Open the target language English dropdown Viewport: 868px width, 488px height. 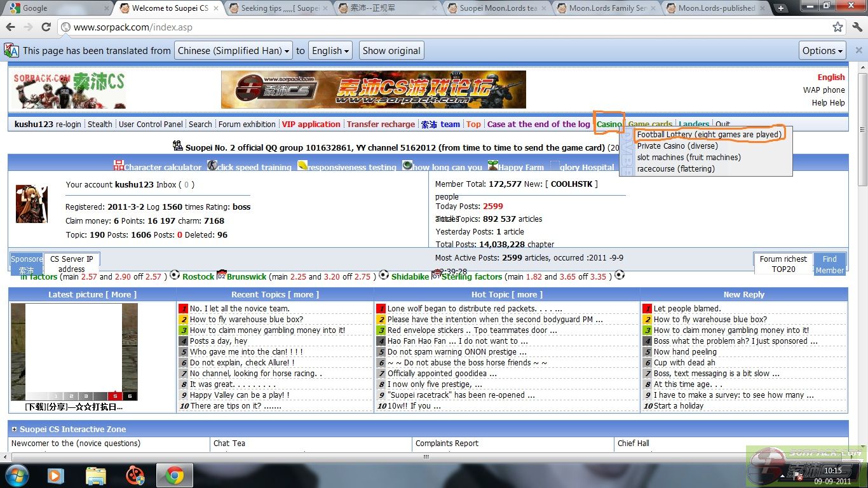click(x=330, y=51)
